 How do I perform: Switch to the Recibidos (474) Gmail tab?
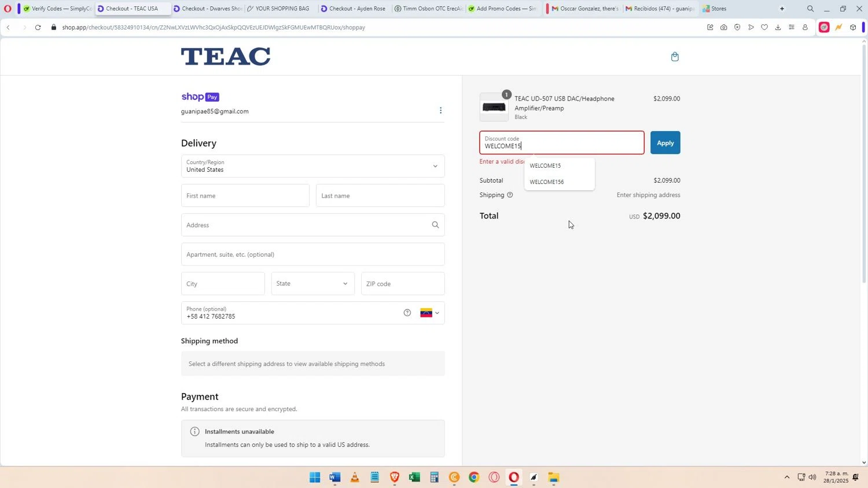pos(660,9)
